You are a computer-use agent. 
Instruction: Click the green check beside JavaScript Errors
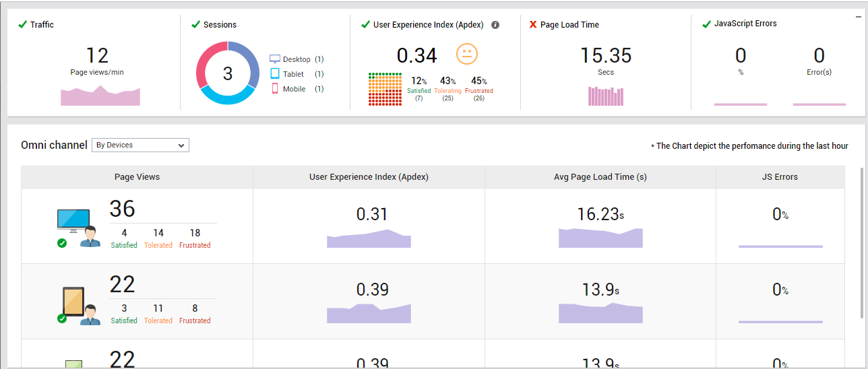706,24
